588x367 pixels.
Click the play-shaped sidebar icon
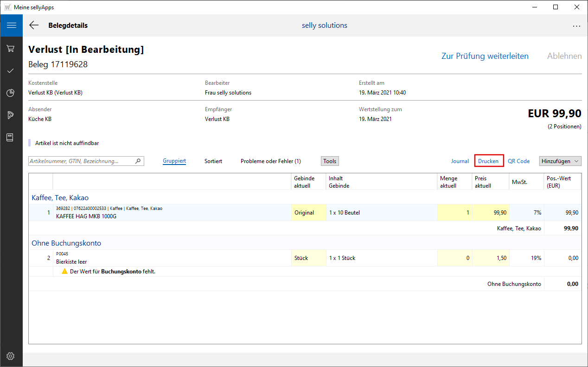pyautogui.click(x=11, y=115)
